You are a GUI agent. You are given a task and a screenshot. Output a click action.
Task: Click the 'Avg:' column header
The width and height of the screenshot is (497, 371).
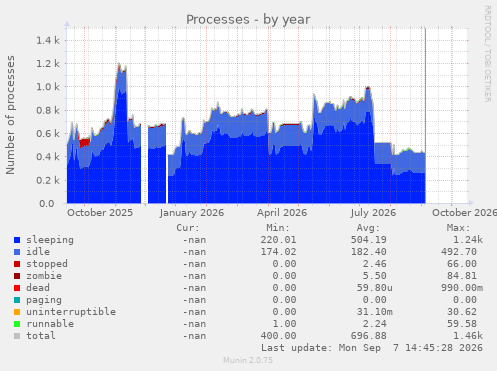[x=368, y=228]
